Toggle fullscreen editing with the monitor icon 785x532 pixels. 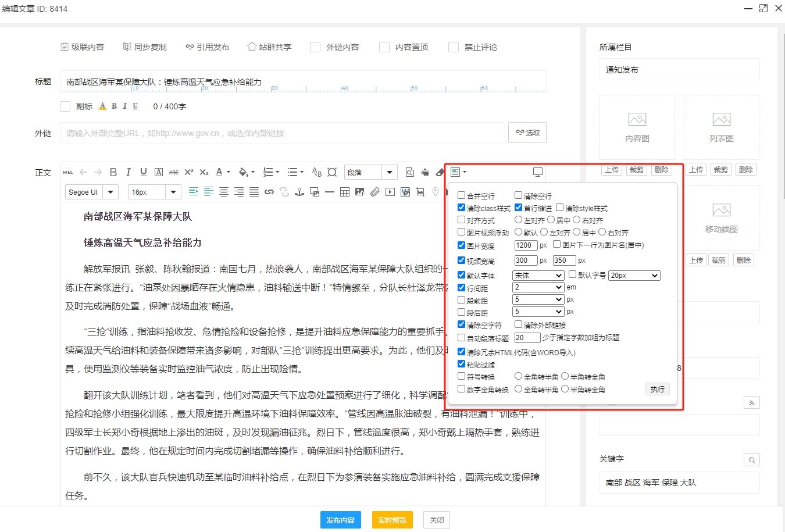(538, 172)
